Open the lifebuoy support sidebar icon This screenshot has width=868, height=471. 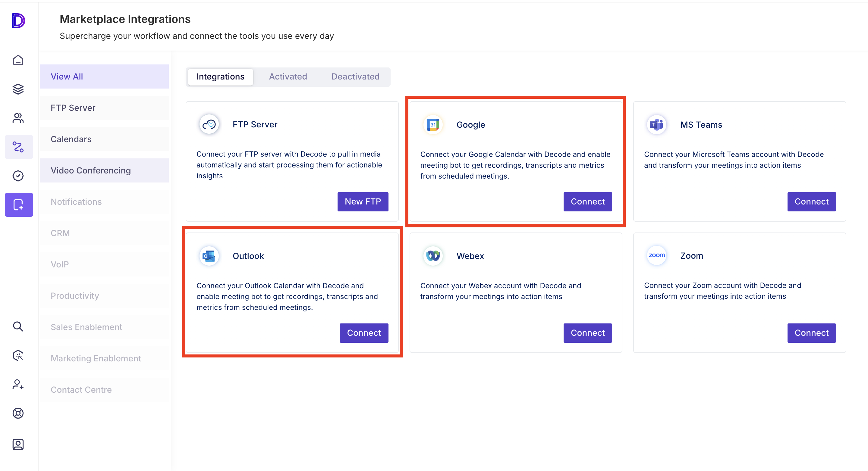pyautogui.click(x=18, y=413)
